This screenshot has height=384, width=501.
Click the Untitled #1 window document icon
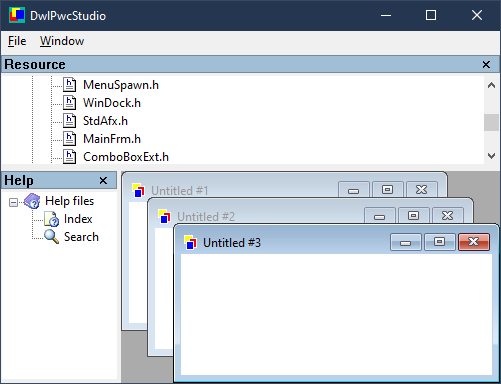[138, 191]
